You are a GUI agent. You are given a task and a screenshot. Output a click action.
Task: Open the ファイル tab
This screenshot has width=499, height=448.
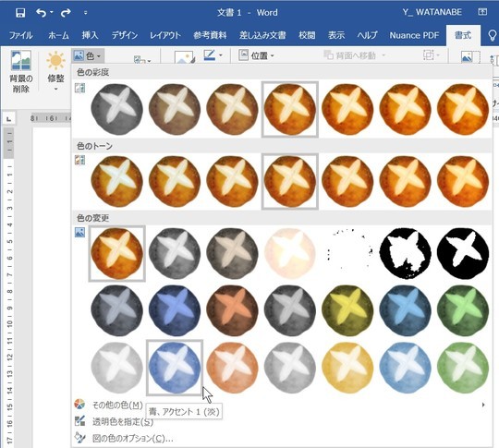[x=20, y=35]
